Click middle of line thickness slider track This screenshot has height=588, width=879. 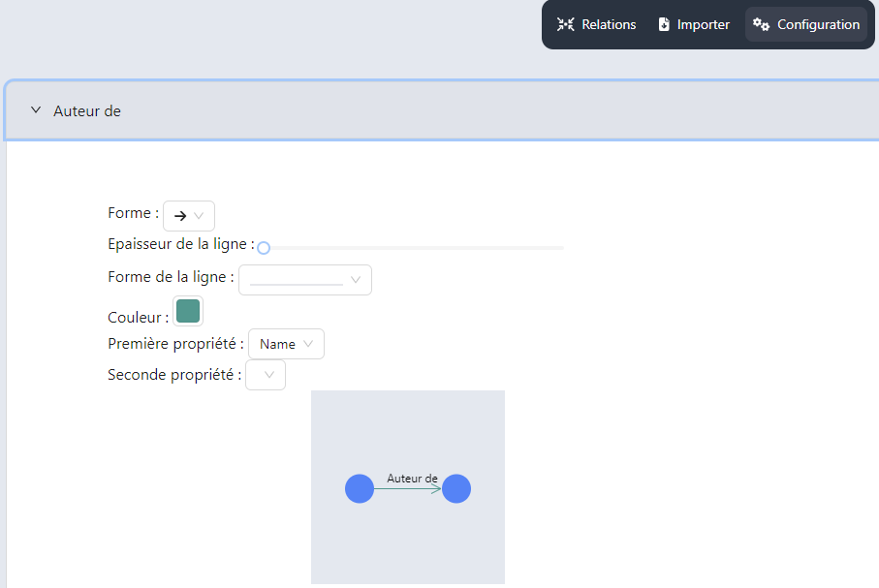coord(413,248)
